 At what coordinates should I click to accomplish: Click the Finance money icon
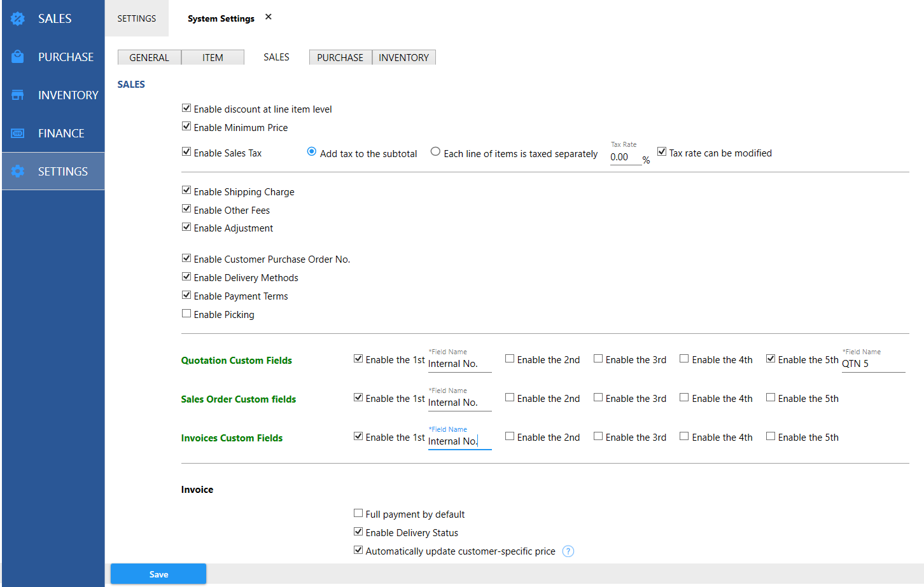(x=18, y=134)
